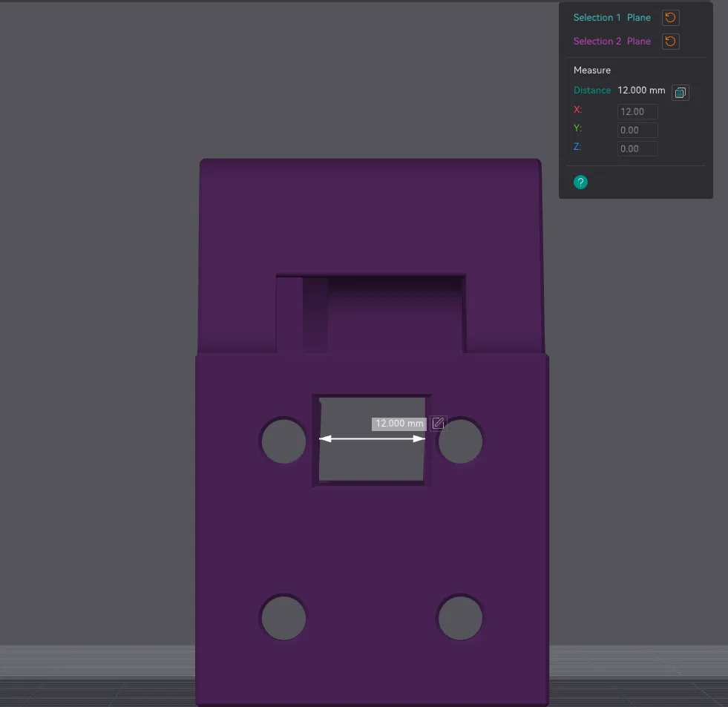Reset Selection 2 with its orange undo icon

point(670,42)
